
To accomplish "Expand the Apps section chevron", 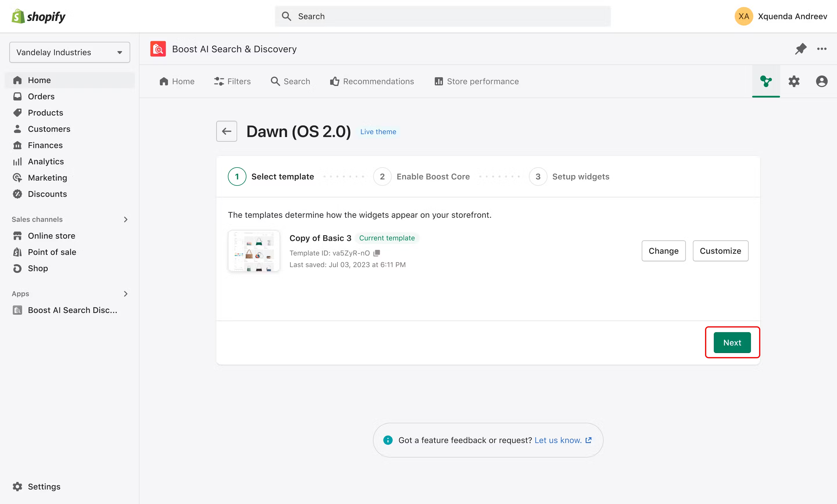I will (x=125, y=294).
